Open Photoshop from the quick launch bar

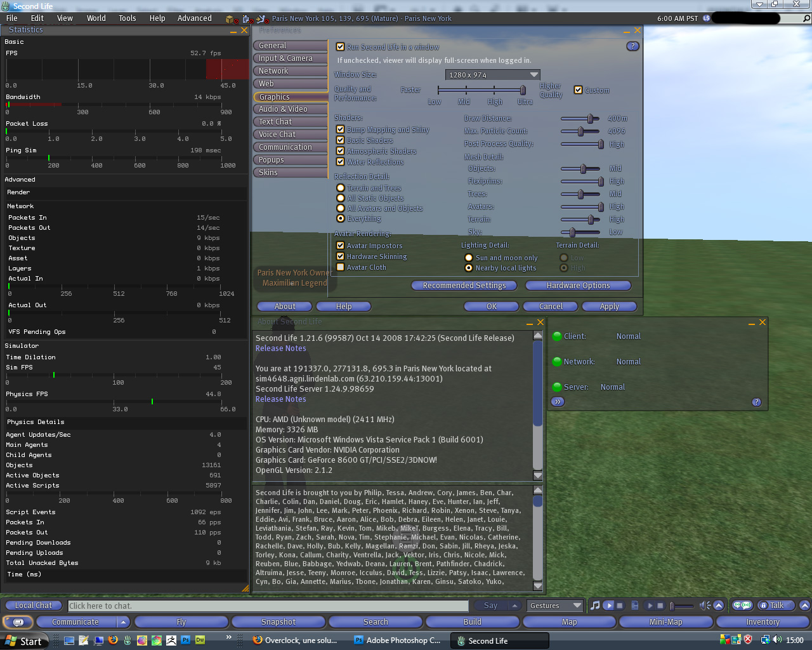tap(185, 640)
